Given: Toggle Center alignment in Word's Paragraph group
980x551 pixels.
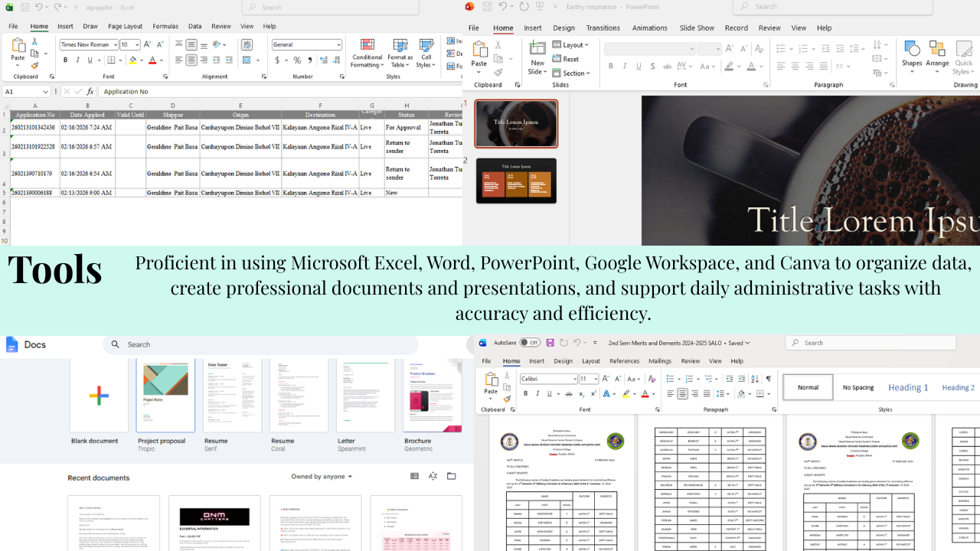Looking at the screenshot, I should (682, 394).
